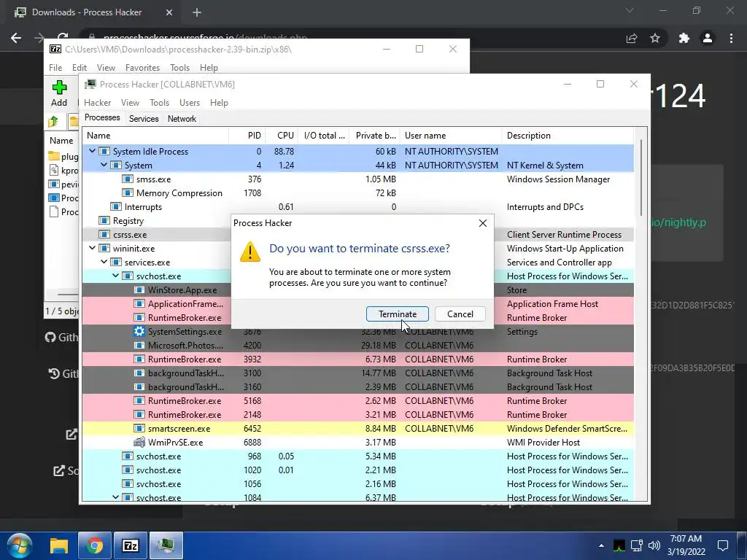Collapse the System process tree node
The width and height of the screenshot is (747, 560).
tap(104, 165)
